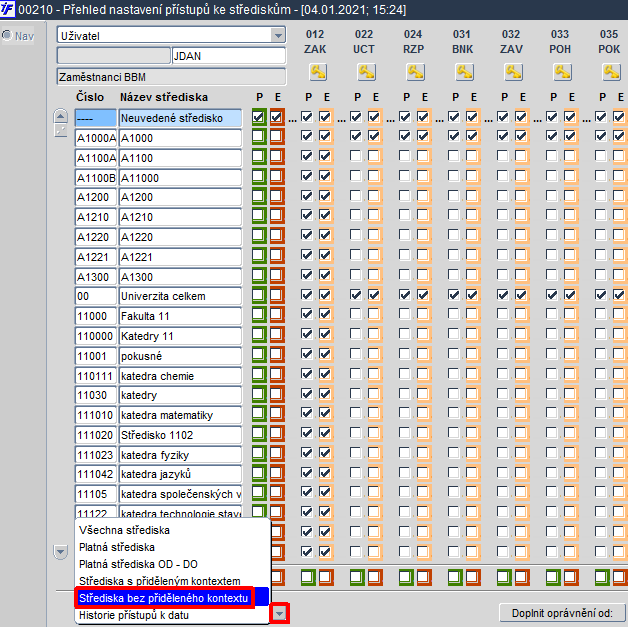
Task: Click the pokusné name cell
Action: 180,356
